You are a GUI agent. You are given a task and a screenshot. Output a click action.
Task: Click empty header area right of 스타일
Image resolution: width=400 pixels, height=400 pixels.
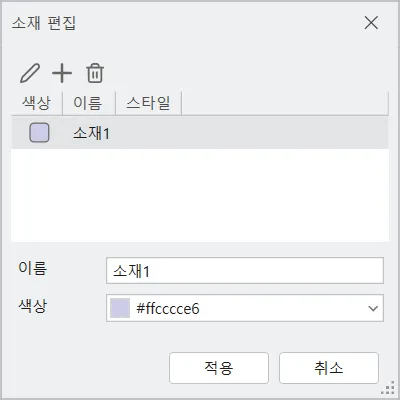pyautogui.click(x=285, y=103)
